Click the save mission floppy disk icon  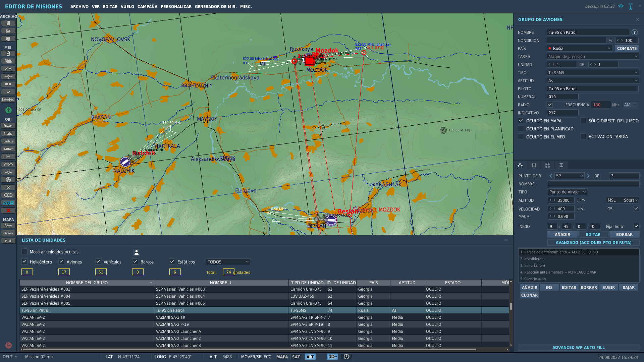(x=8, y=39)
